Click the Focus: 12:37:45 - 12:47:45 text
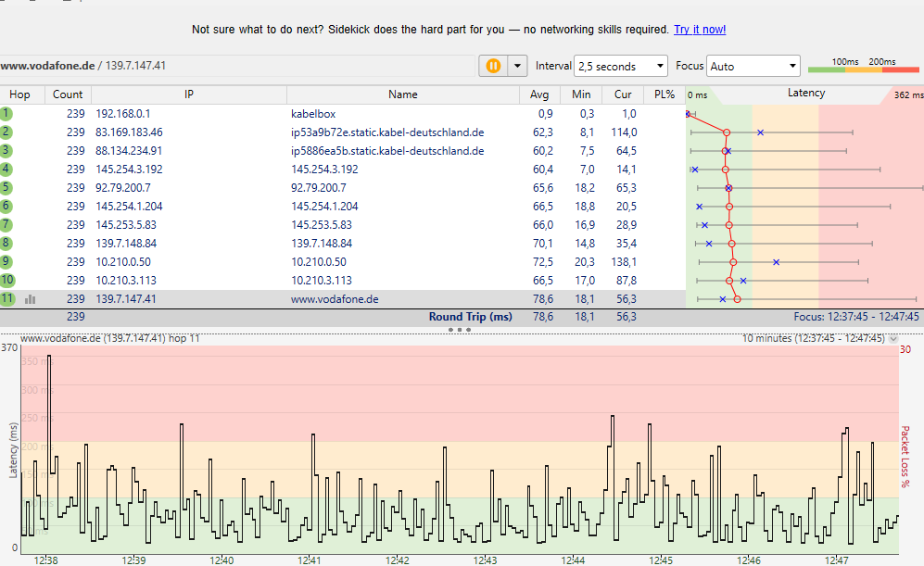Image resolution: width=924 pixels, height=566 pixels. point(856,317)
